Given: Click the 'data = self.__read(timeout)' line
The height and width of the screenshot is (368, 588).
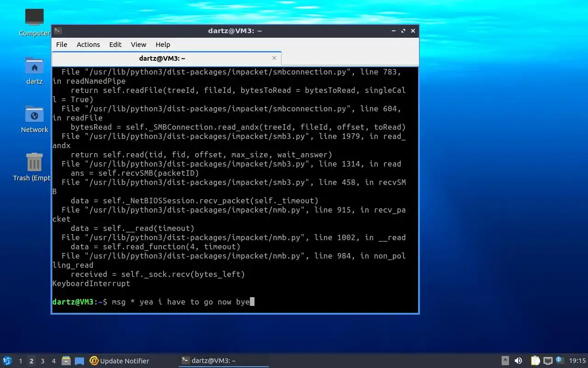Looking at the screenshot, I should pyautogui.click(x=132, y=229).
